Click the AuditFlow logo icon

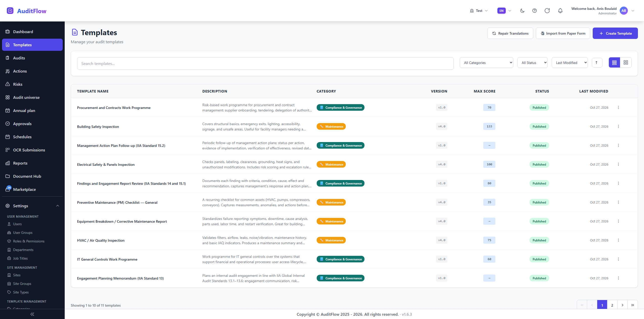[10, 11]
